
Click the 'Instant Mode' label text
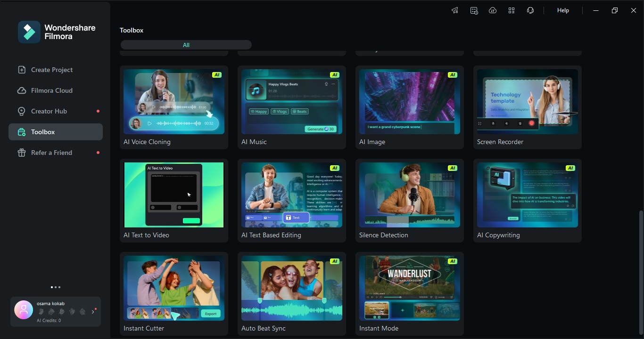pyautogui.click(x=379, y=328)
